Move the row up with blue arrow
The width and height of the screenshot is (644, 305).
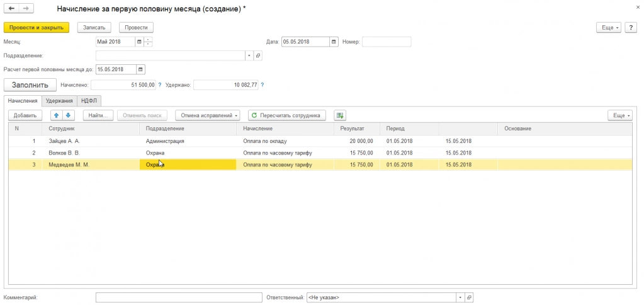[57, 115]
